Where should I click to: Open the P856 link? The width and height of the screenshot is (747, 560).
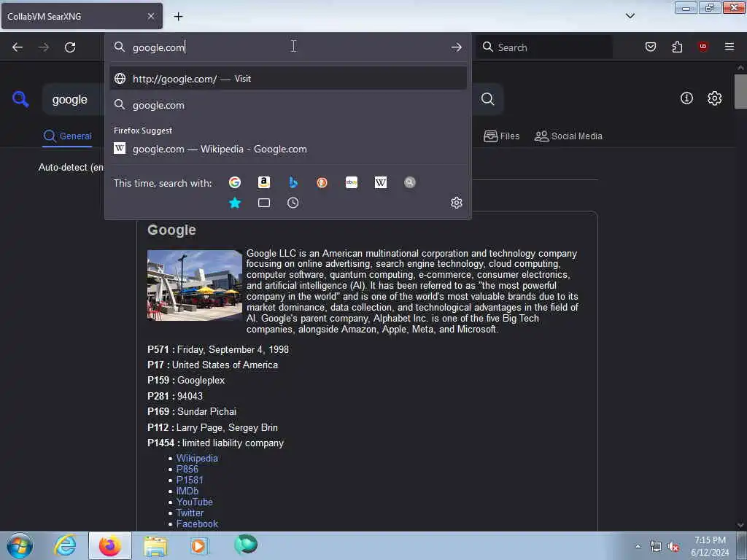pyautogui.click(x=187, y=469)
